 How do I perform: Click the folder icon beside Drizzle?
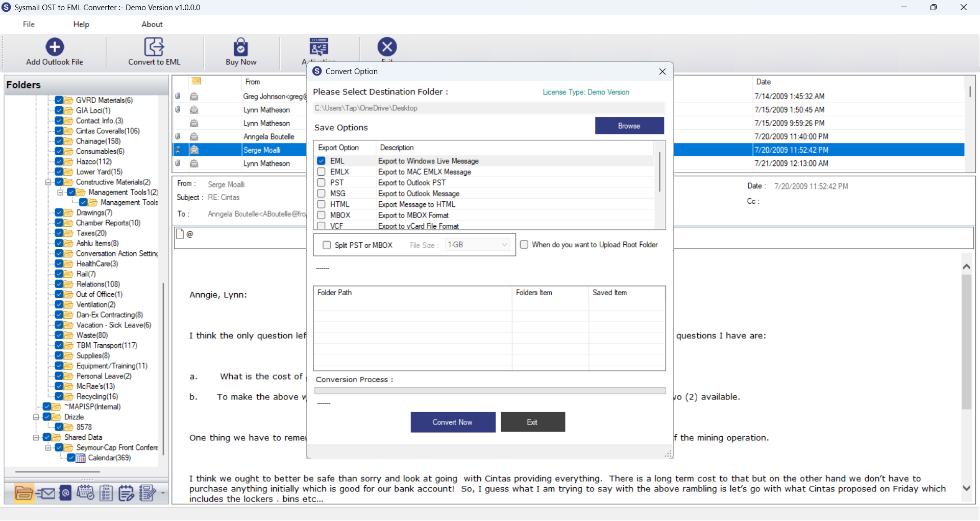(57, 417)
